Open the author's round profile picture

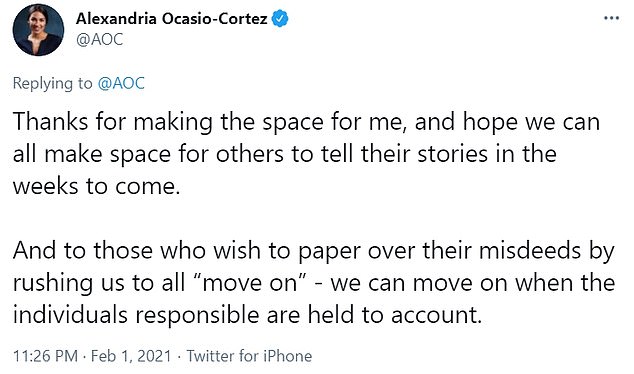[x=38, y=30]
